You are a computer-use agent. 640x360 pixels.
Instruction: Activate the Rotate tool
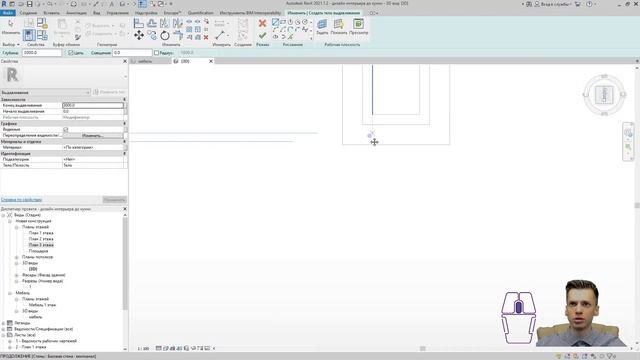point(165,36)
